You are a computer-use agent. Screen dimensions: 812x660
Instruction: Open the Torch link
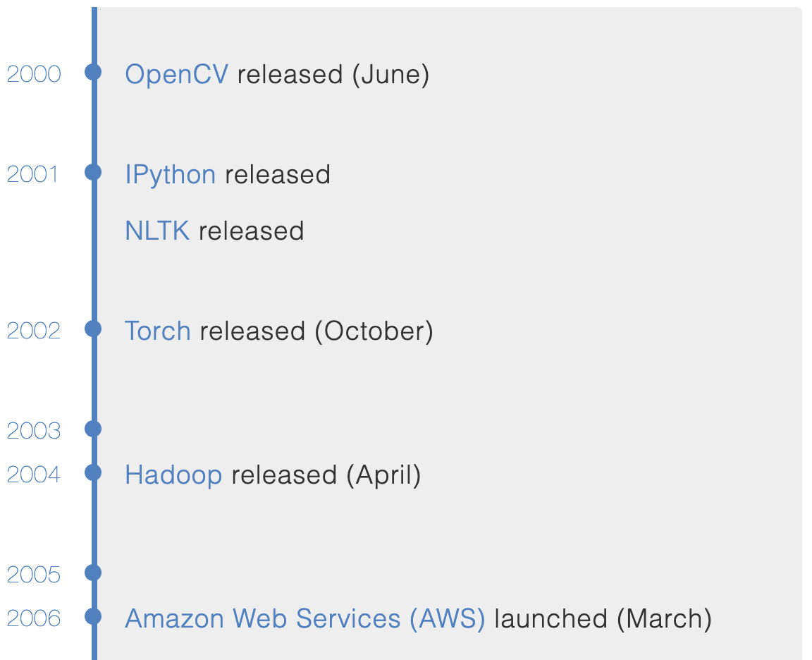(x=158, y=331)
